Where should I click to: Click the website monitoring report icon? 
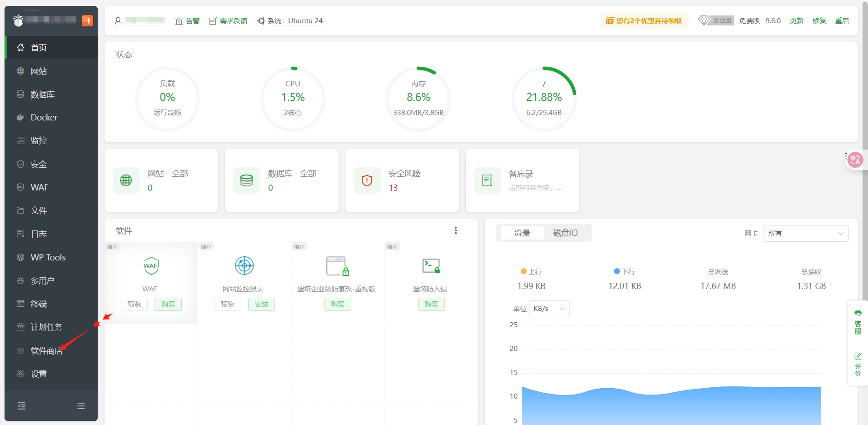tap(244, 266)
